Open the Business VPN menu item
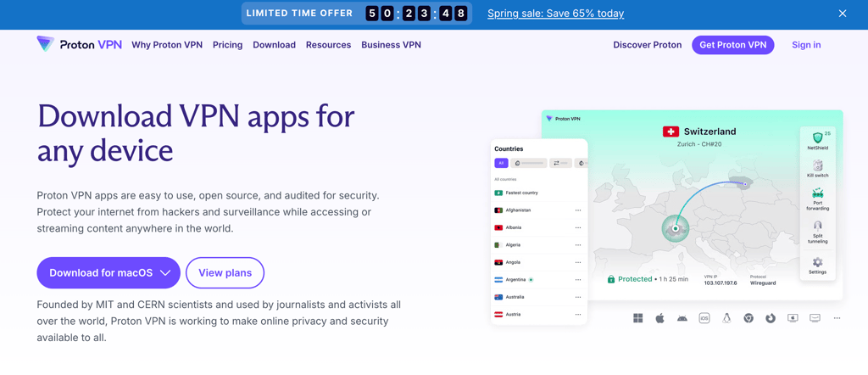 pos(392,45)
